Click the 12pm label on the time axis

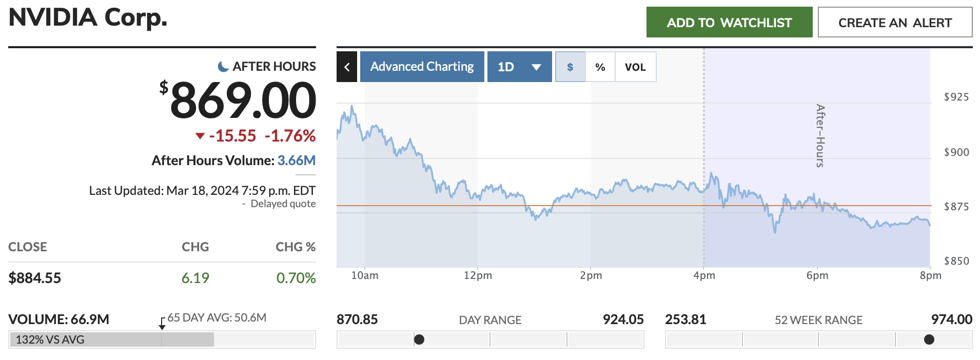pyautogui.click(x=478, y=275)
